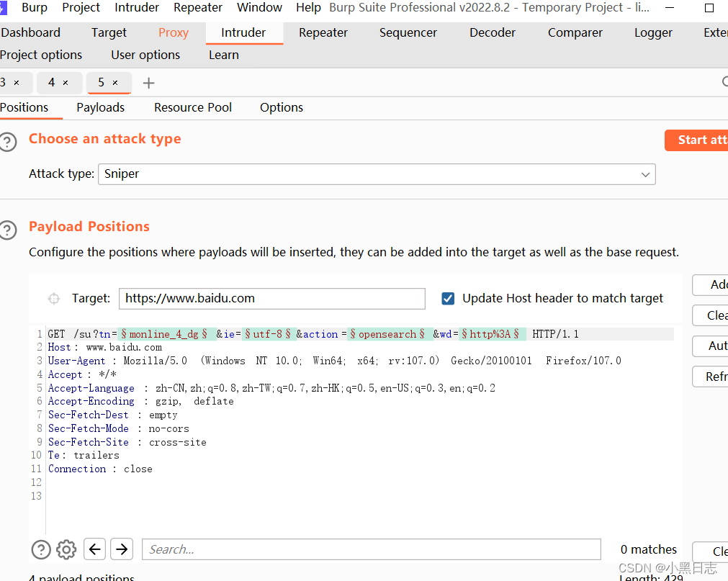Switch to the Sequencer tab

point(408,32)
